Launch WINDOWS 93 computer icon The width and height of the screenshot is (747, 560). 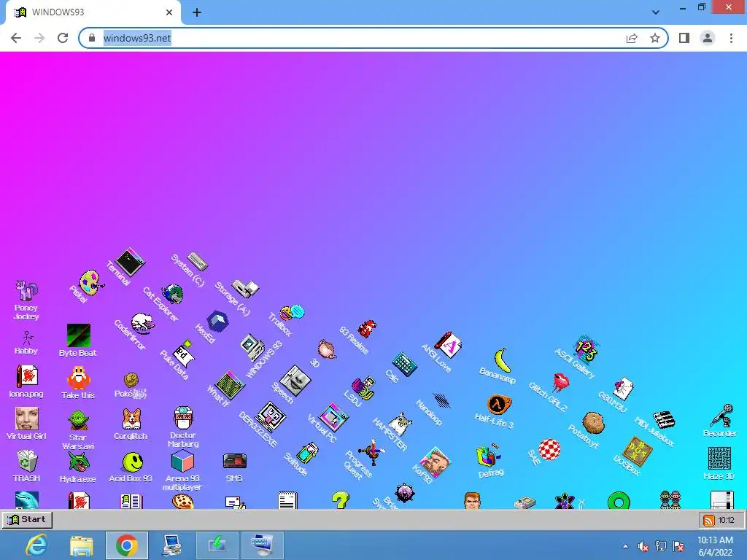coord(252,347)
